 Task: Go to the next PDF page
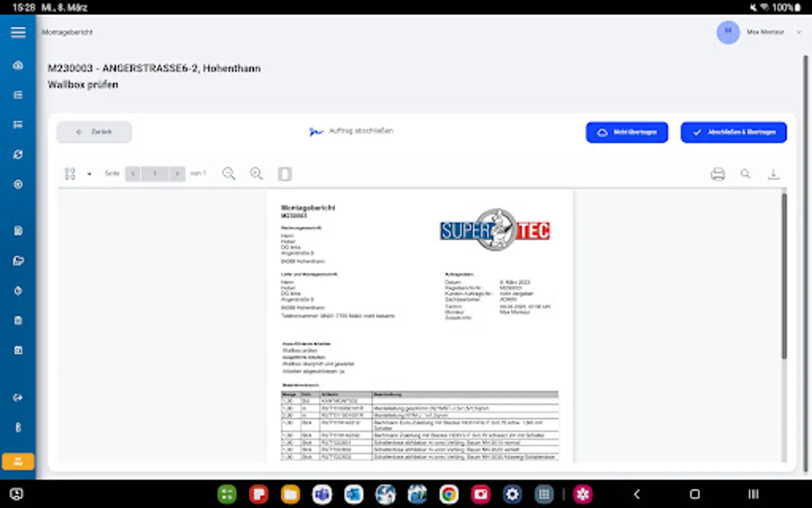177,174
